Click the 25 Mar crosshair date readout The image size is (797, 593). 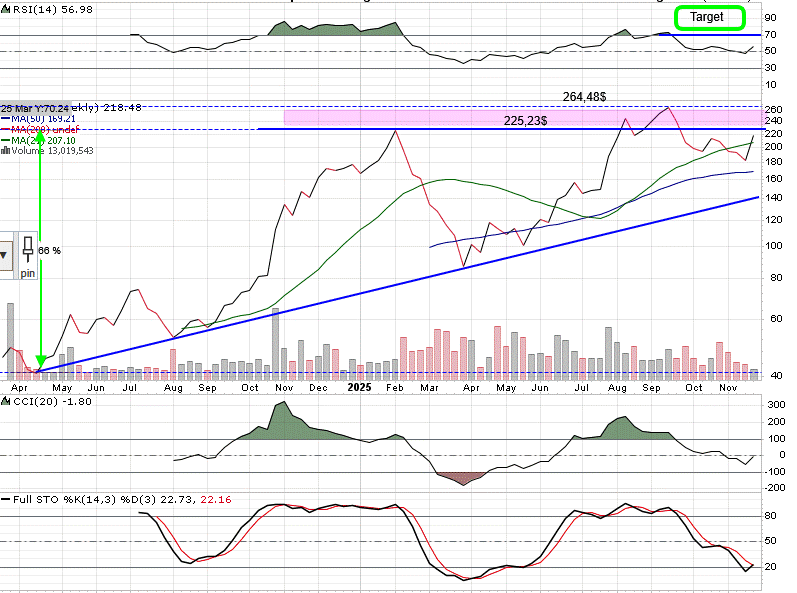[x=22, y=107]
